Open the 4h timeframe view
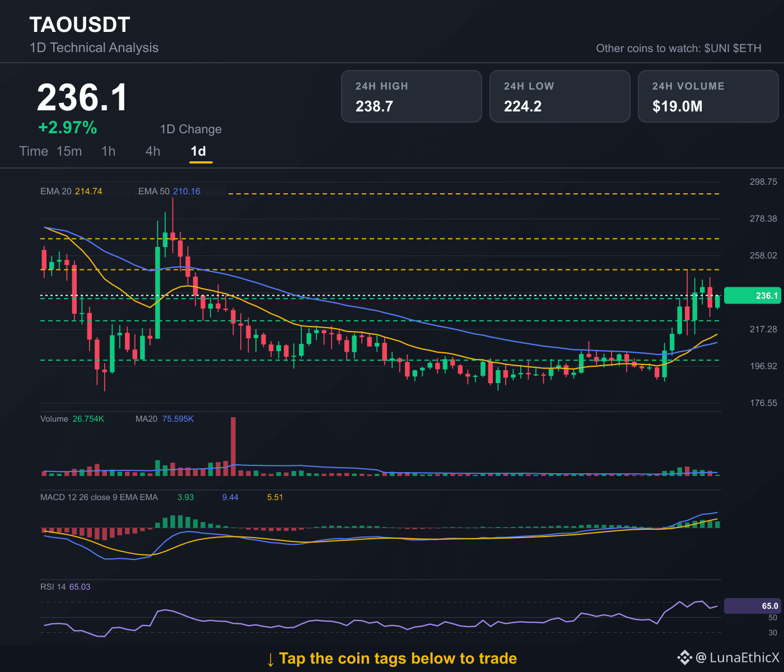784x672 pixels. [153, 151]
